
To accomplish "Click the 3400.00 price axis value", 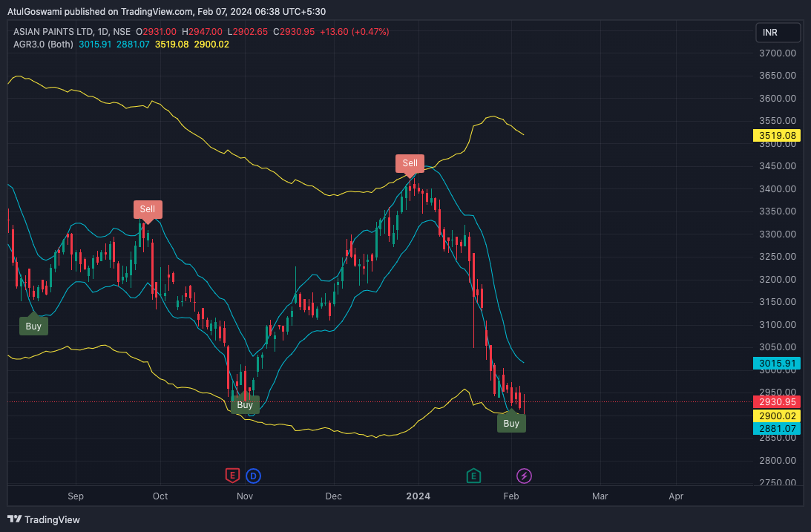I will point(778,188).
